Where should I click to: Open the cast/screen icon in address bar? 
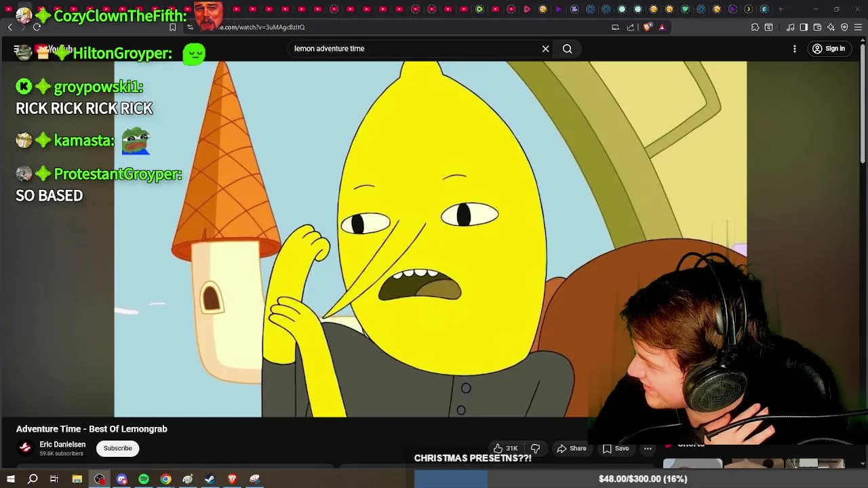coord(615,27)
